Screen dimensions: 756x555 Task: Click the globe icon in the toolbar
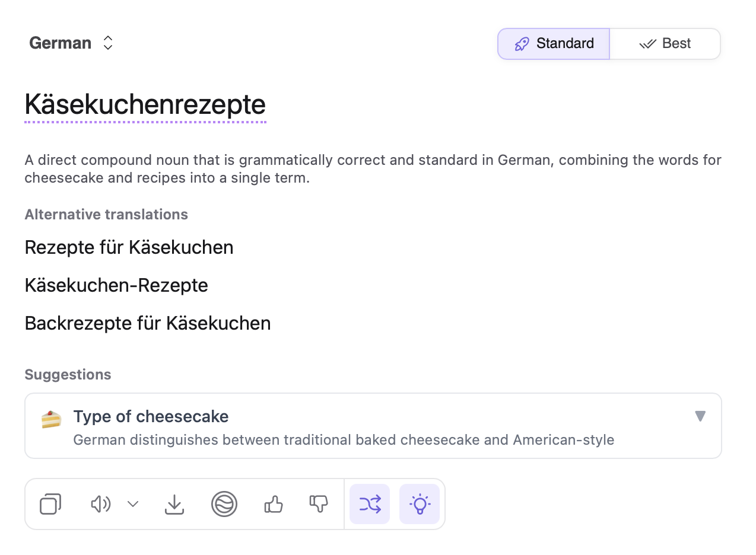pyautogui.click(x=224, y=504)
